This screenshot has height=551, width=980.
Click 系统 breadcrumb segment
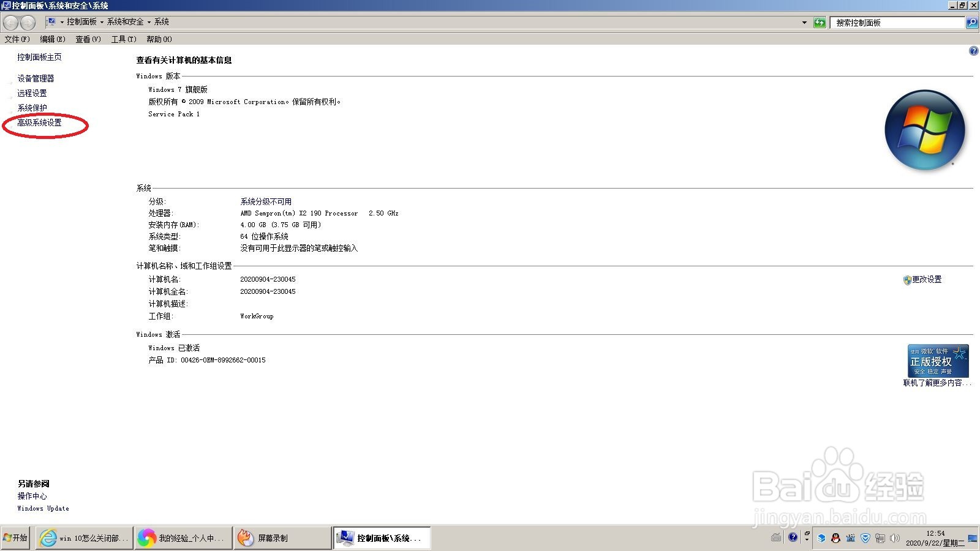point(162,22)
